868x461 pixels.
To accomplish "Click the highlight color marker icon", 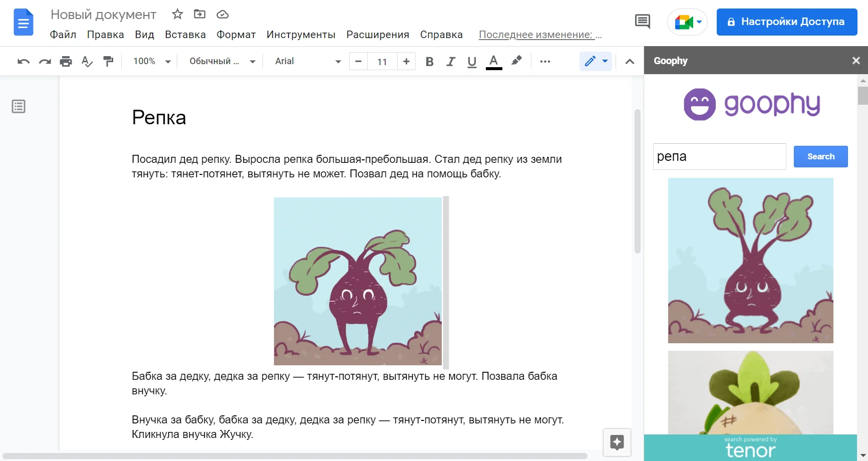I will [516, 61].
